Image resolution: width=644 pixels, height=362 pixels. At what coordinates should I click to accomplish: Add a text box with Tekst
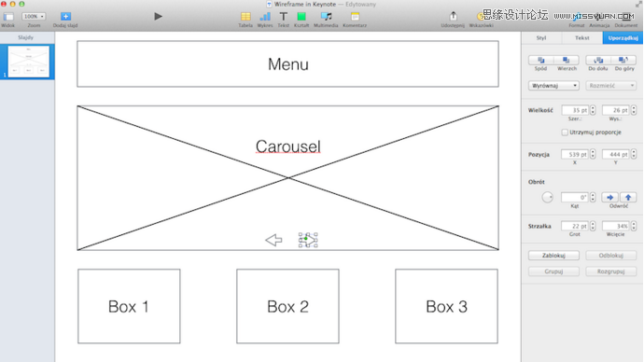pos(284,17)
